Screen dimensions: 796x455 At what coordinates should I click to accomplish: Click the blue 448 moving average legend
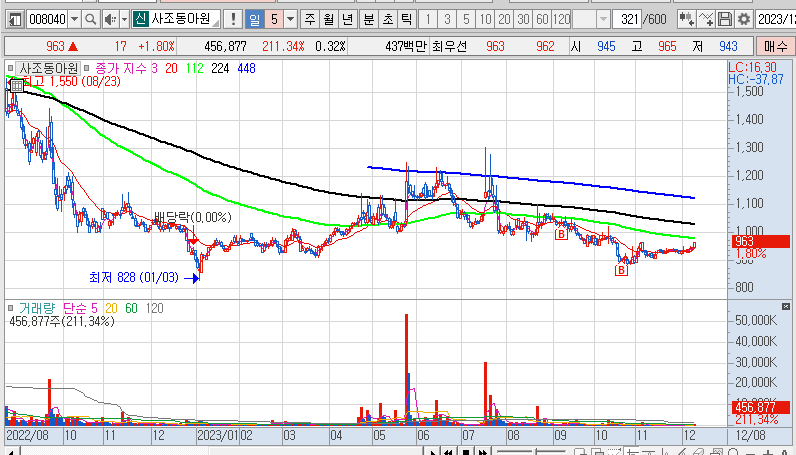tap(246, 68)
